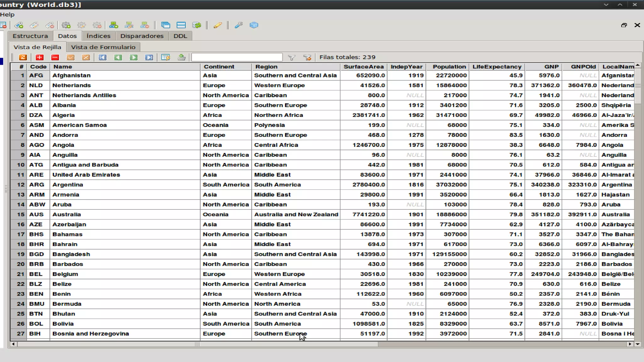644x362 pixels.
Task: Click the database refresh icon in top toolbar
Action: (197, 25)
